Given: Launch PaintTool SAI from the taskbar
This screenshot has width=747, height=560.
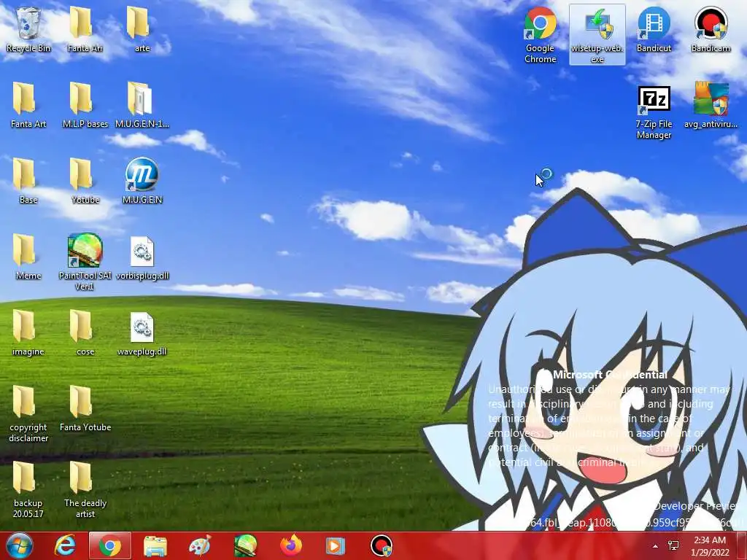Looking at the screenshot, I should [x=245, y=545].
